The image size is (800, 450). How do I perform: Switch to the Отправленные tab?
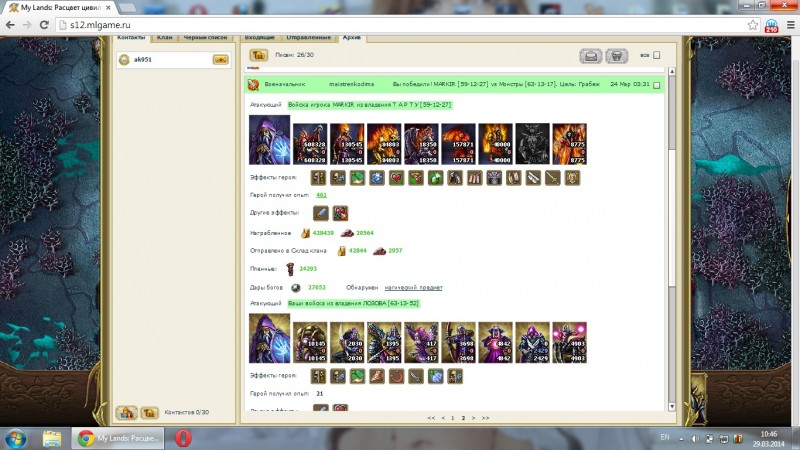click(308, 38)
